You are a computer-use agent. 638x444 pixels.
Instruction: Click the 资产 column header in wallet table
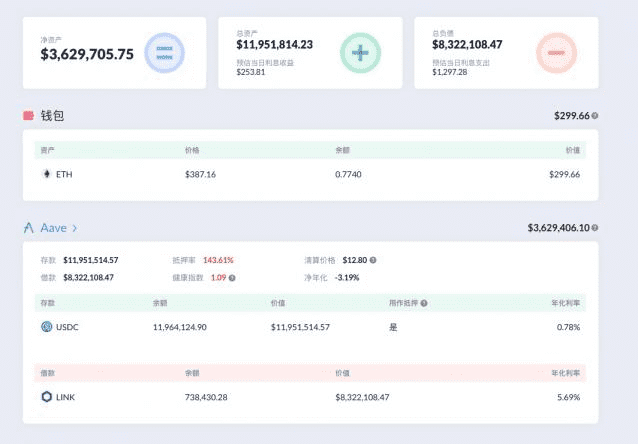click(x=48, y=150)
